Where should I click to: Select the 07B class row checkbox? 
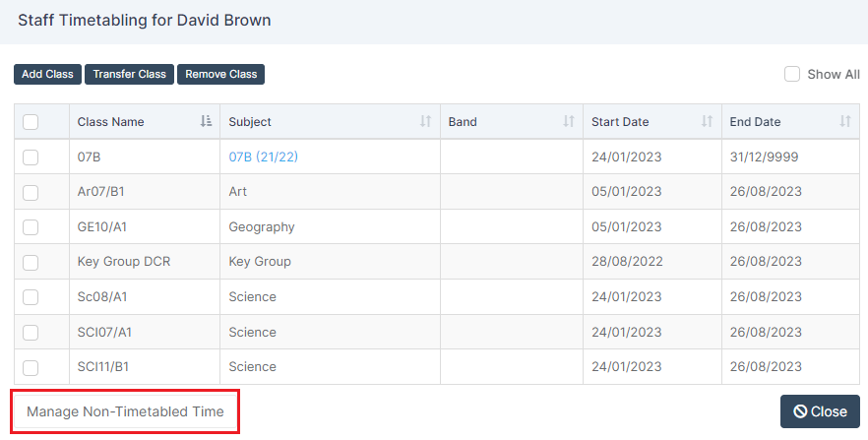[31, 157]
